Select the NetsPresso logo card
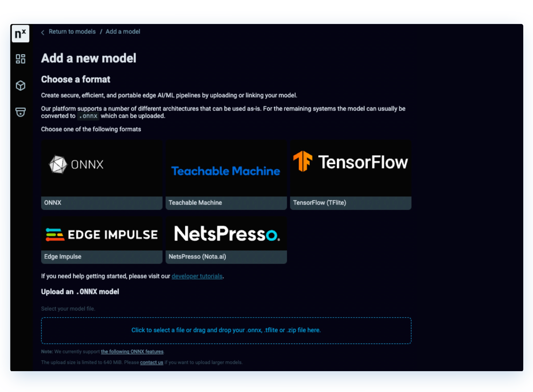 225,234
